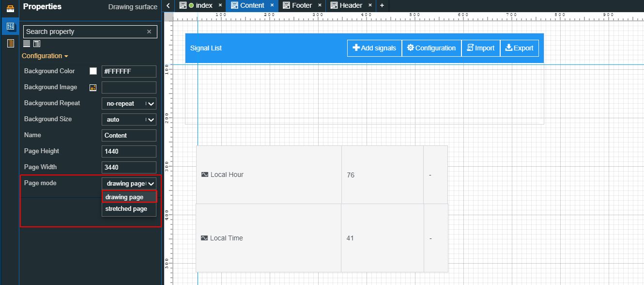Click the Background Color hex field

coord(129,71)
